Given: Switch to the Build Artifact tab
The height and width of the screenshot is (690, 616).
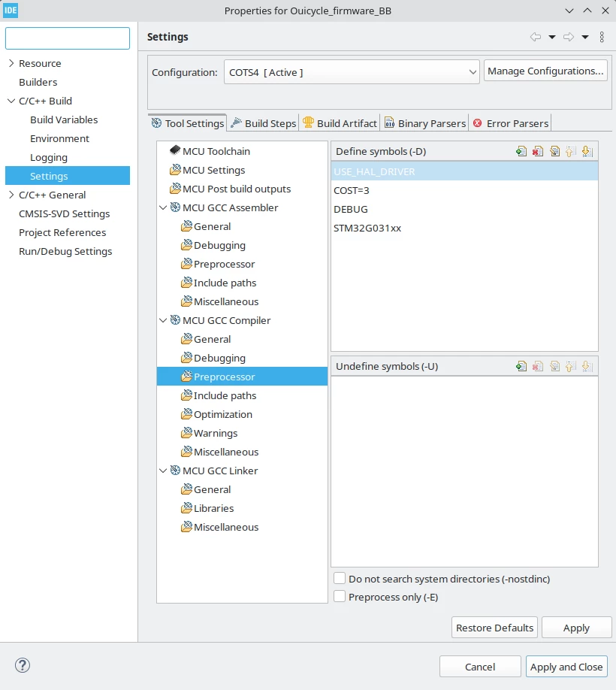Looking at the screenshot, I should [x=340, y=123].
